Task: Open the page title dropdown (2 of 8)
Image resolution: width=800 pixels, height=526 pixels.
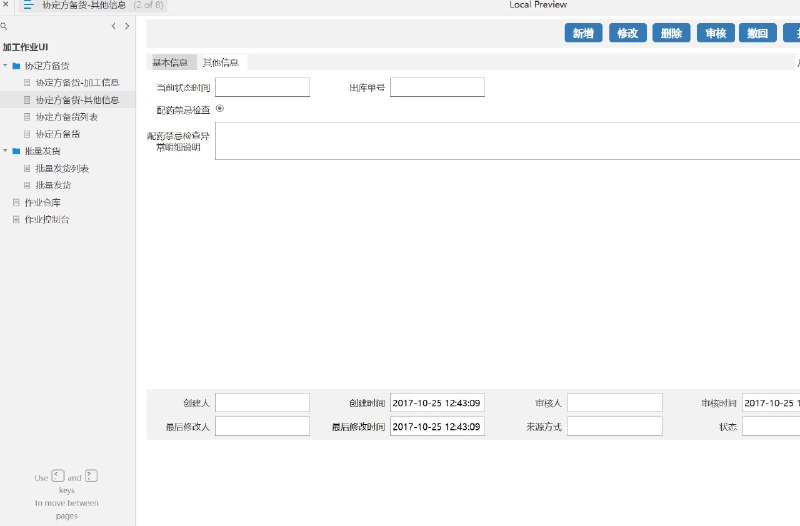Action: pyautogui.click(x=94, y=5)
